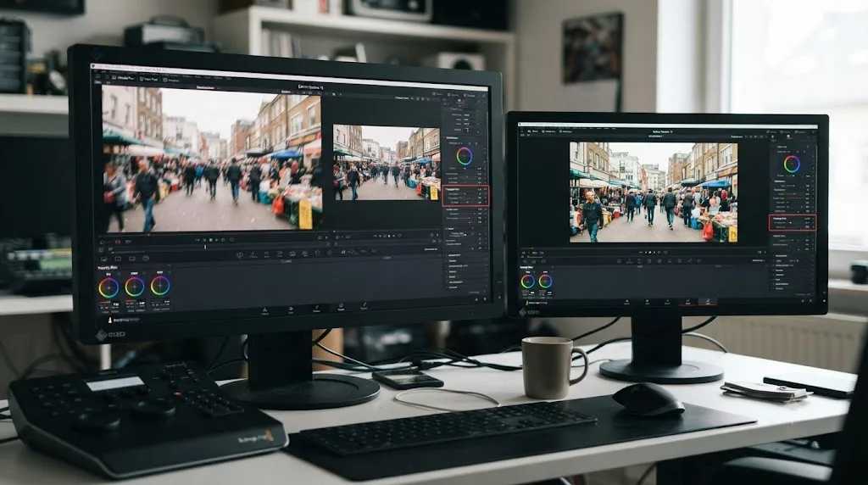This screenshot has width=868, height=485.
Task: Click the large viewer image on the left monitor
Action: tap(211, 159)
